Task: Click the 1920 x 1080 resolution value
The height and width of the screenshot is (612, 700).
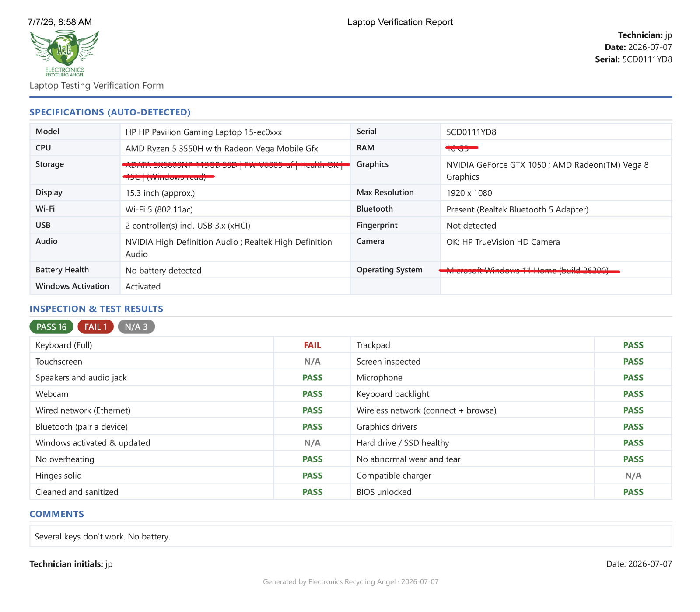Action: [x=469, y=193]
